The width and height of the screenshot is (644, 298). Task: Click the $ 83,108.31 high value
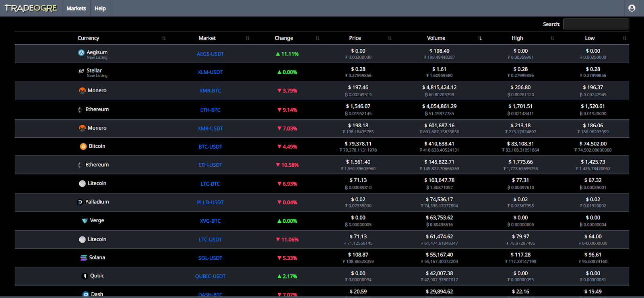click(x=520, y=144)
